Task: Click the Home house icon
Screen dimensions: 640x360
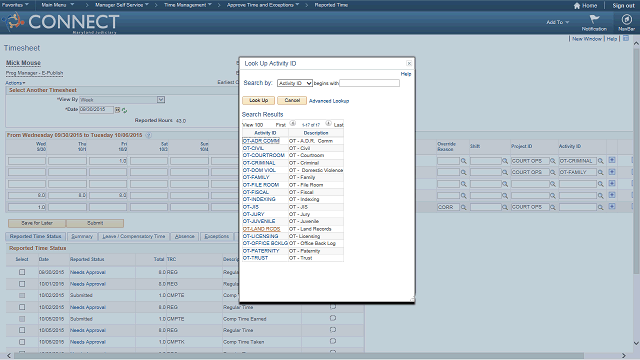Action: (x=577, y=6)
